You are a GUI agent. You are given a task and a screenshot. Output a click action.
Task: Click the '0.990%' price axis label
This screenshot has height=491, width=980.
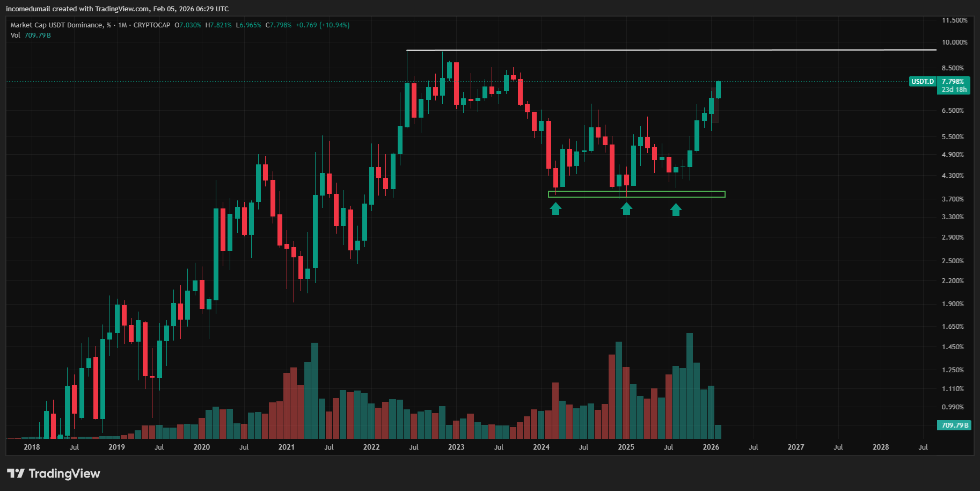[x=953, y=407]
